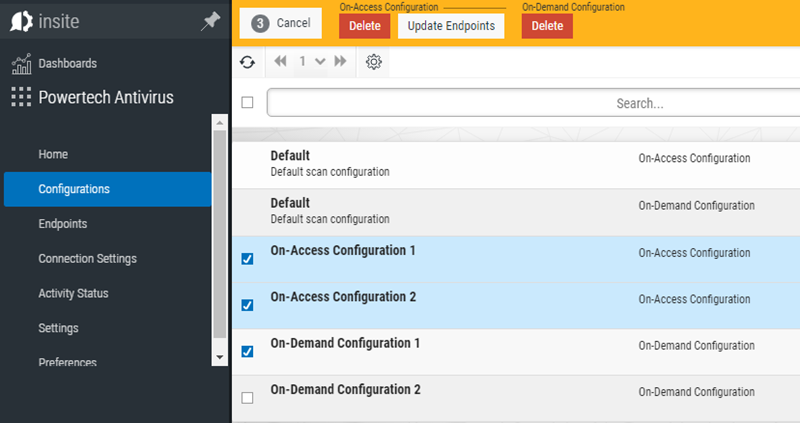Check On-Demand Configuration 2 checkbox
The height and width of the screenshot is (423, 800).
(247, 398)
